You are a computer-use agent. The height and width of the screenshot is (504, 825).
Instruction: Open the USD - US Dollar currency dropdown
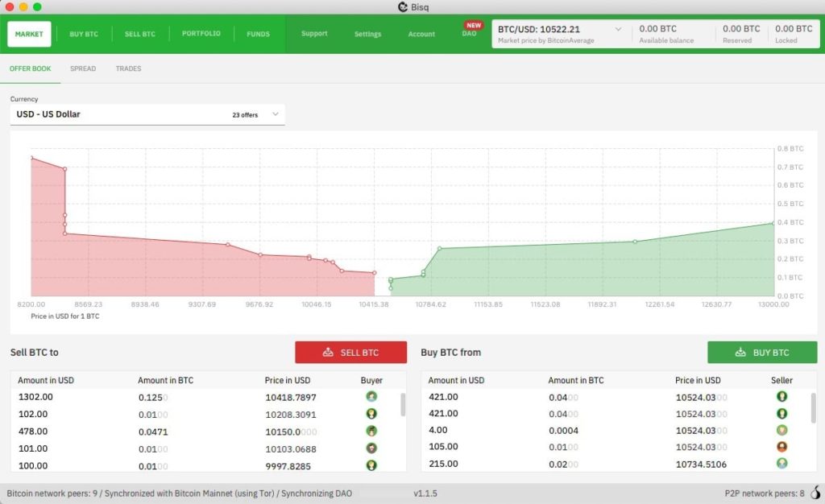147,114
